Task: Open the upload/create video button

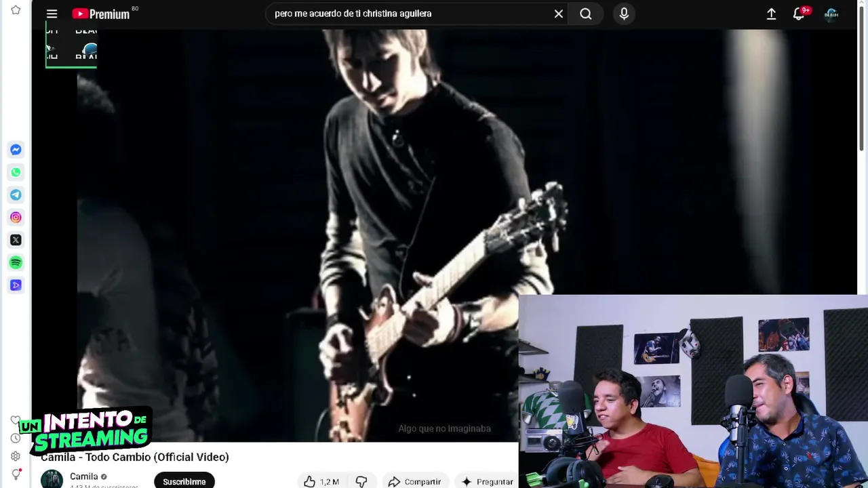Action: point(771,14)
